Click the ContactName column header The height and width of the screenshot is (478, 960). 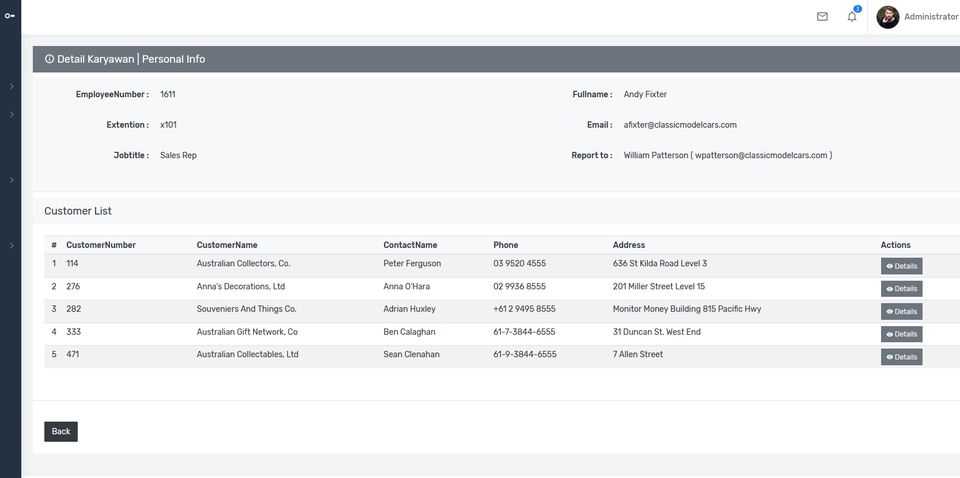click(x=410, y=245)
